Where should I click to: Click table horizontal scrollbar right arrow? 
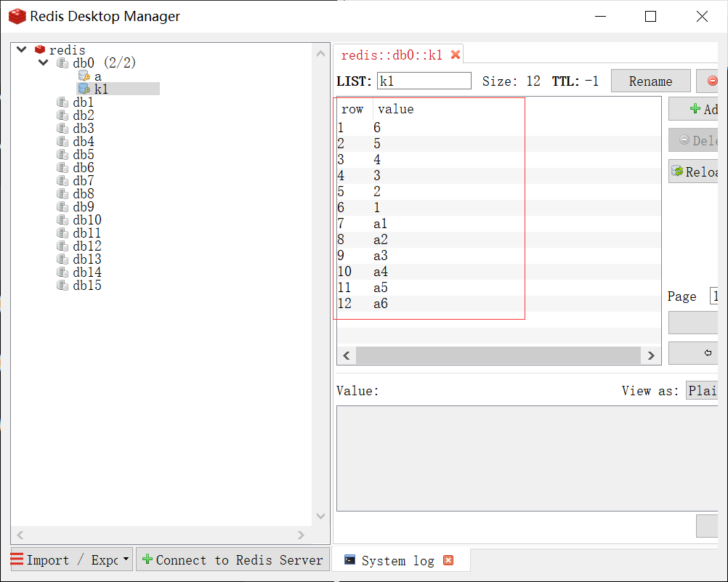651,355
